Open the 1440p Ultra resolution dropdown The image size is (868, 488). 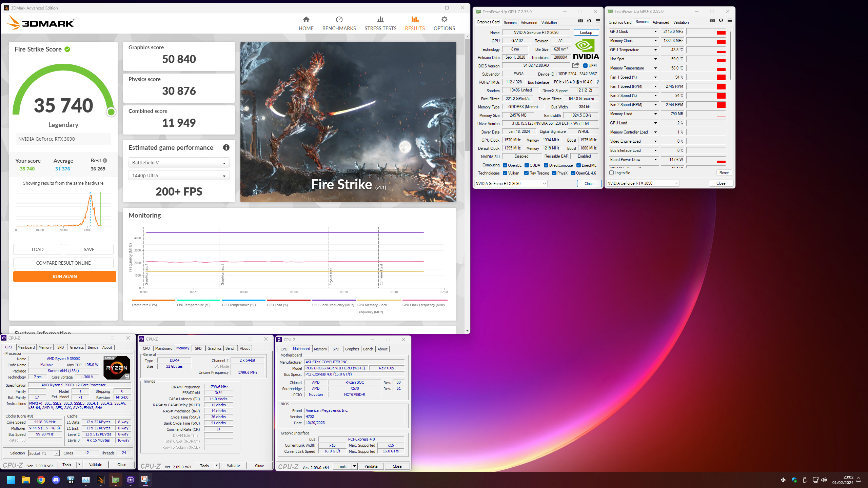pos(179,176)
